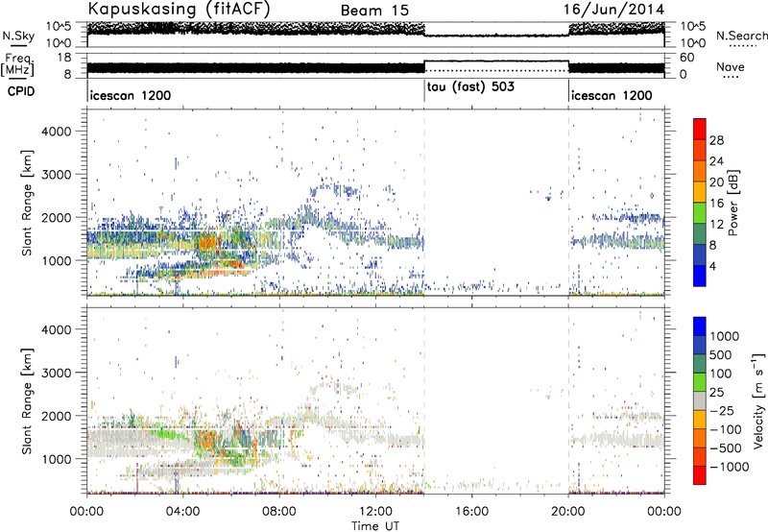This screenshot has width=768, height=532.
Task: Click the Velocity [m s-1] colorbar title
Action: click(x=758, y=400)
